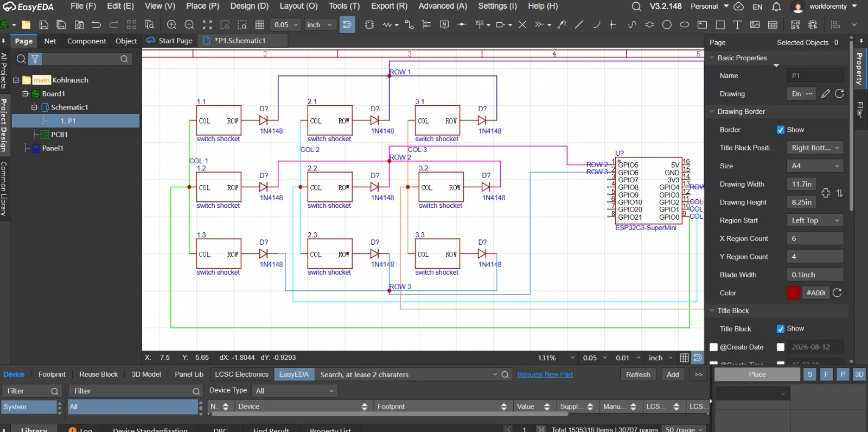The height and width of the screenshot is (432, 868).
Task: Toggle the Title Block Show checkbox
Action: click(x=781, y=329)
